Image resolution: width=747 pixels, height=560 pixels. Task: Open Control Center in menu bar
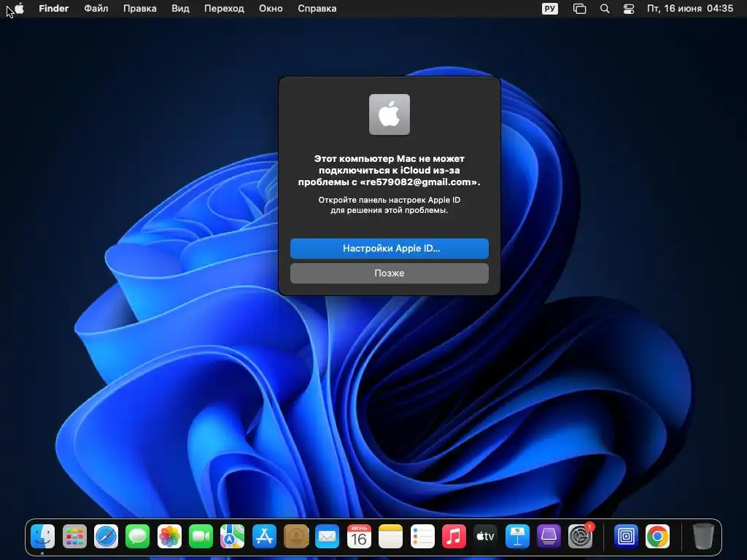pos(629,9)
